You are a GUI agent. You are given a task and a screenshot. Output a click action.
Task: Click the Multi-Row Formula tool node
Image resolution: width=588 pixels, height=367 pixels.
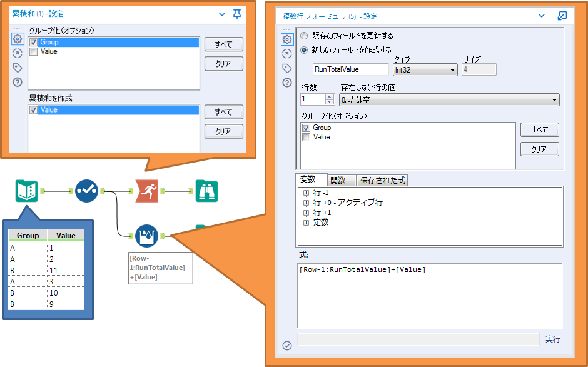146,236
